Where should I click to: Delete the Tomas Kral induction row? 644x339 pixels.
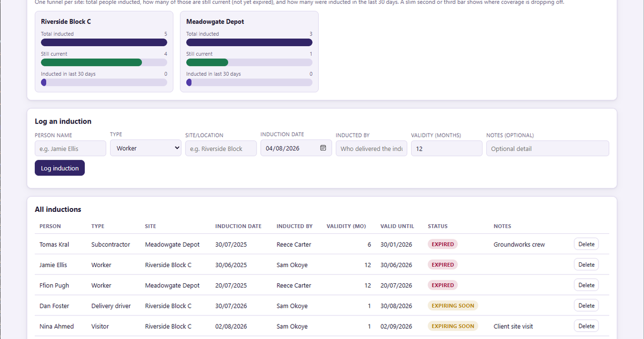tap(586, 244)
